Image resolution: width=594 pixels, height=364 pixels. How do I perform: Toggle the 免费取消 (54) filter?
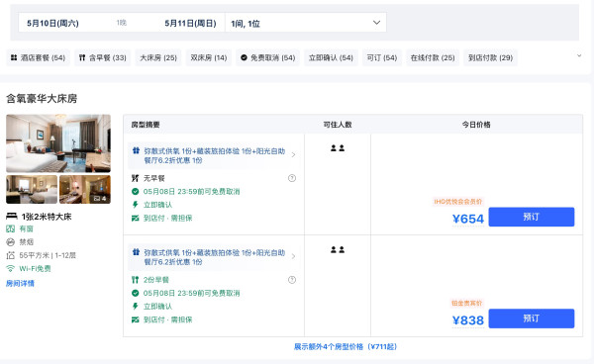click(268, 58)
